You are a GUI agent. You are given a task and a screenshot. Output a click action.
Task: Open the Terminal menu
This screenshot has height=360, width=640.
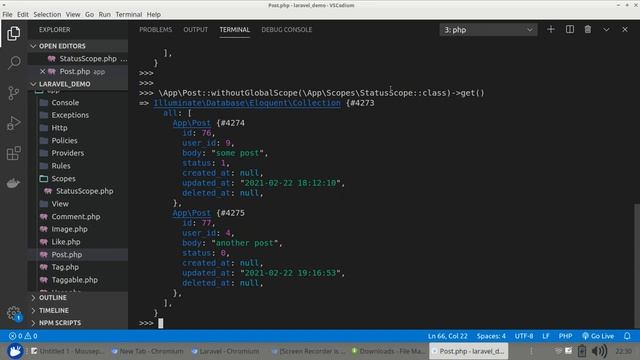129,14
